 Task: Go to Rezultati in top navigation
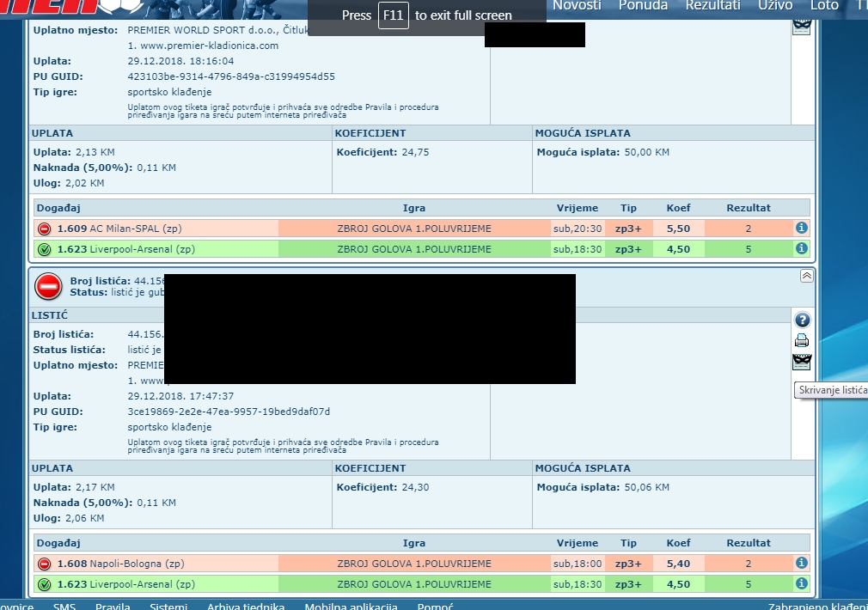click(x=713, y=5)
